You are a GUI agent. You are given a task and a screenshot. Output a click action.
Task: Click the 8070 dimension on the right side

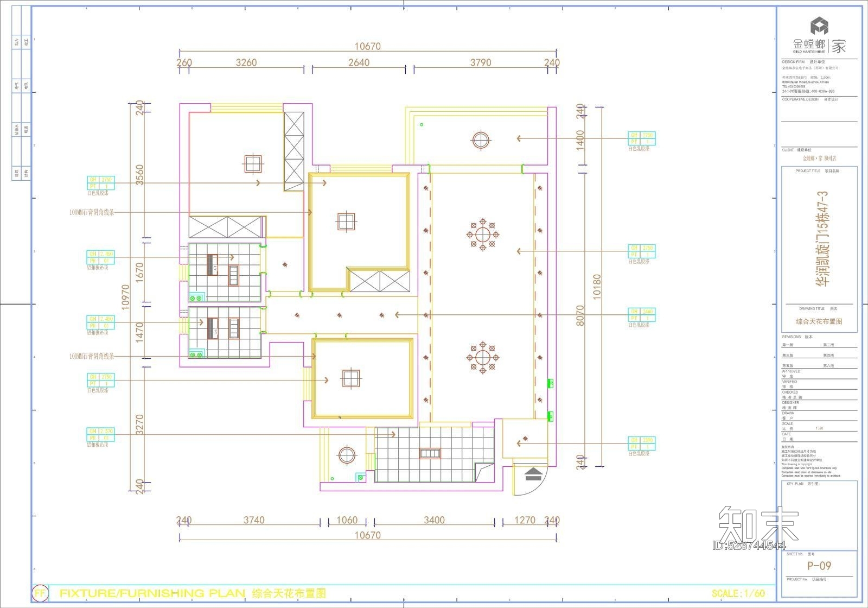[580, 315]
